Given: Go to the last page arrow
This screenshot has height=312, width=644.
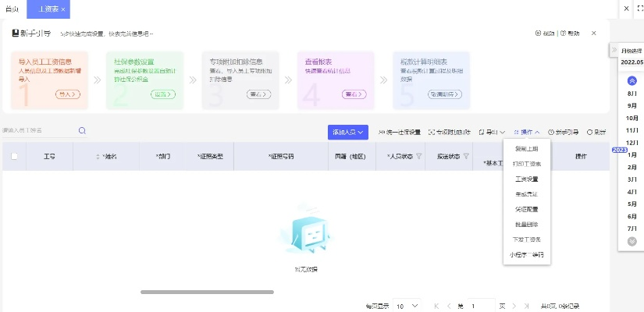Looking at the screenshot, I should tap(527, 307).
